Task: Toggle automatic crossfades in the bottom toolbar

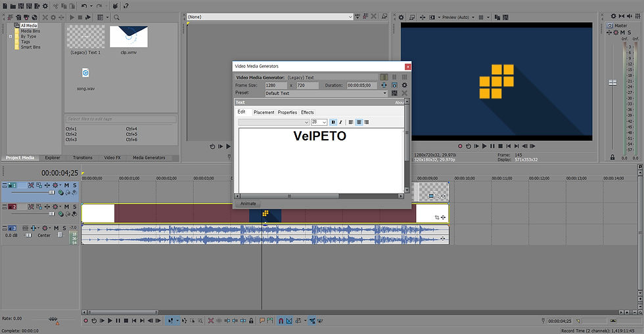Action: coord(289,320)
